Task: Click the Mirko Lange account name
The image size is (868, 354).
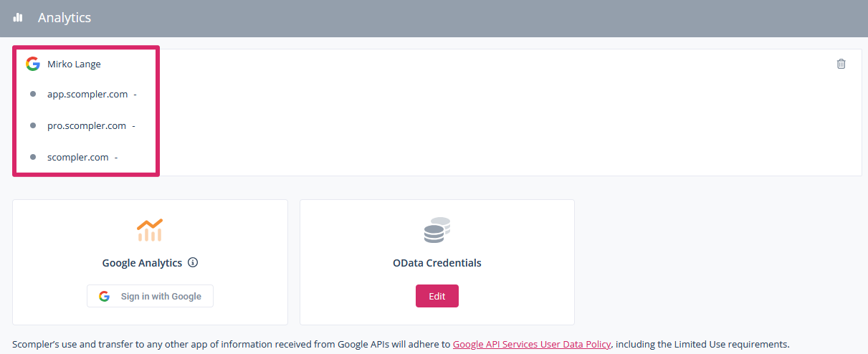Action: coord(74,64)
